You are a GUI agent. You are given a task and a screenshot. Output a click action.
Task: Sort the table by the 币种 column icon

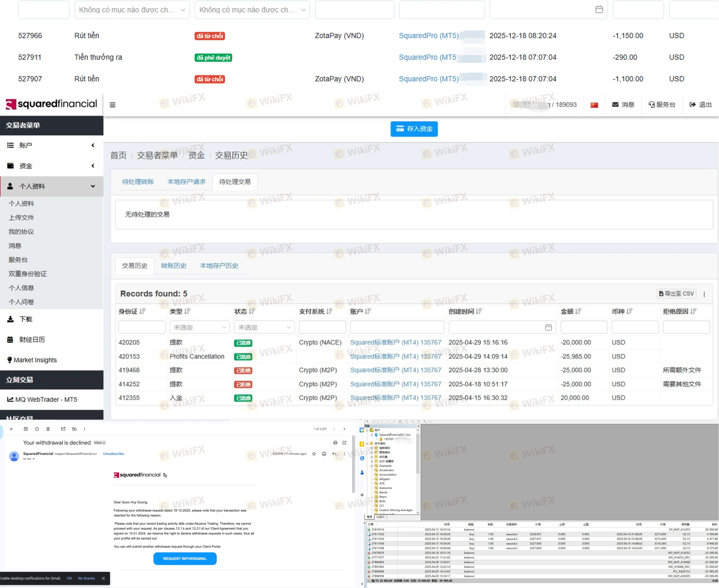click(x=630, y=311)
